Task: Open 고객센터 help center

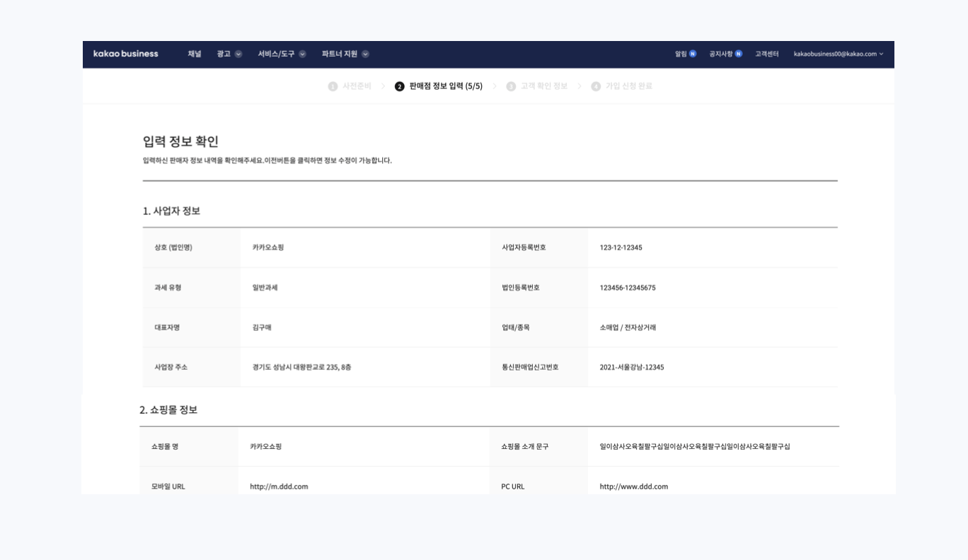Action: tap(767, 54)
